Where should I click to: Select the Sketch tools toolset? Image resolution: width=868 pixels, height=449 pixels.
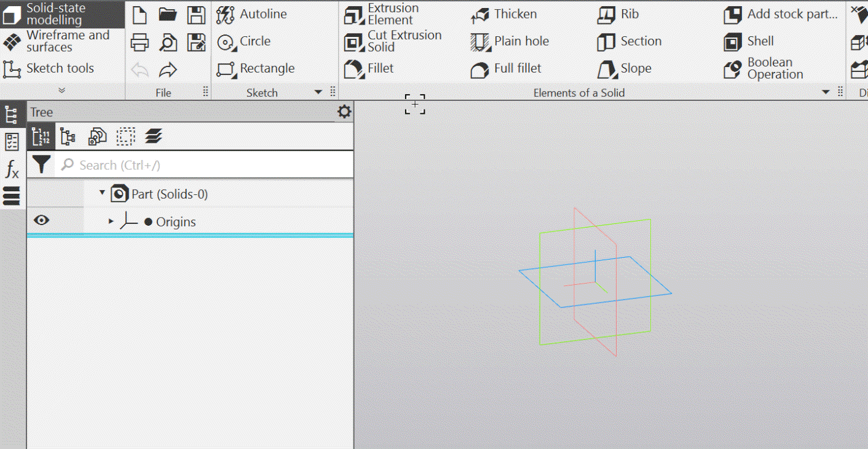point(60,68)
